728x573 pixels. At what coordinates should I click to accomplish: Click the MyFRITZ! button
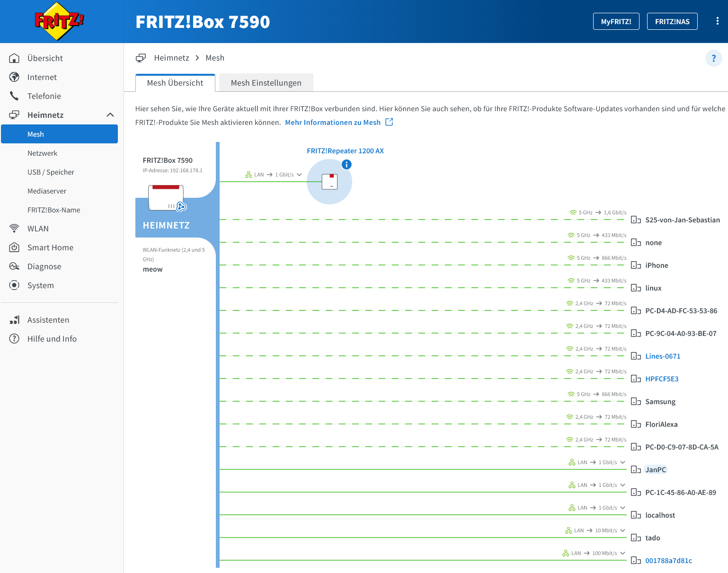(x=616, y=21)
